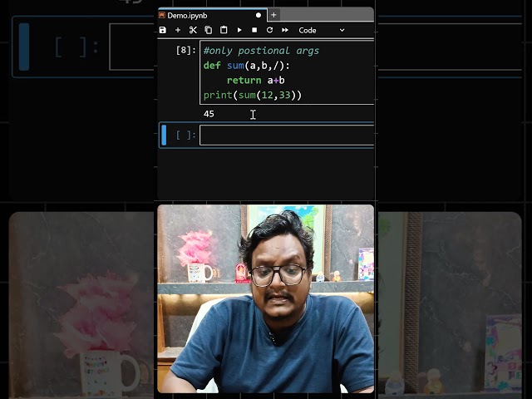532x399 pixels.
Task: Copy the selected cell
Action: [x=209, y=30]
